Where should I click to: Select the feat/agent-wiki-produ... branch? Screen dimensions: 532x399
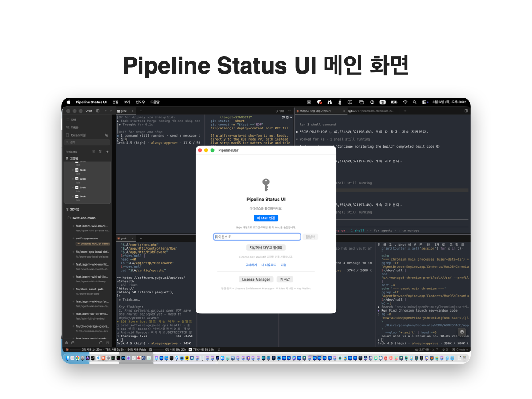click(x=92, y=226)
